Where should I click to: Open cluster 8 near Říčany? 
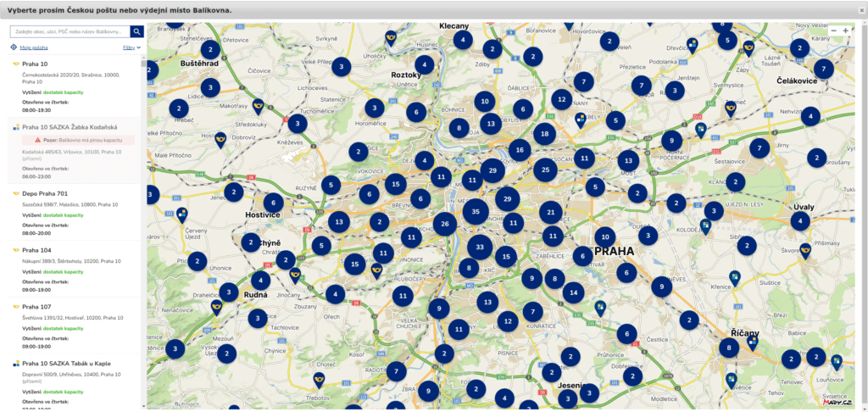(729, 348)
